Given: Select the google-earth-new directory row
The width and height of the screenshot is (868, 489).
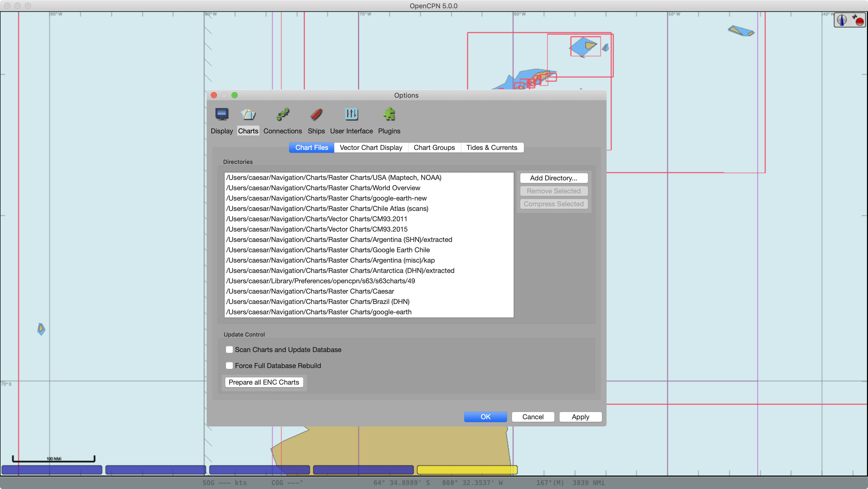Looking at the screenshot, I should click(369, 198).
